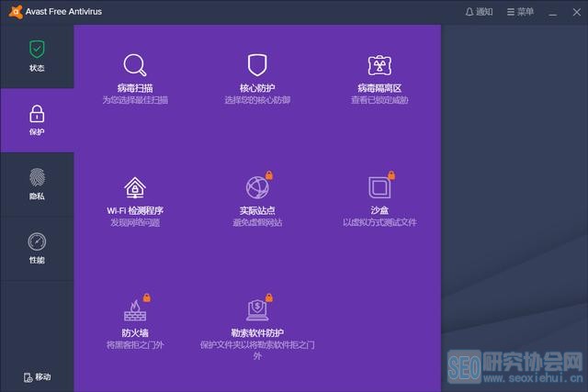This screenshot has width=588, height=392.
Task: Click the 查看已锁定威胁 description text
Action: click(379, 100)
